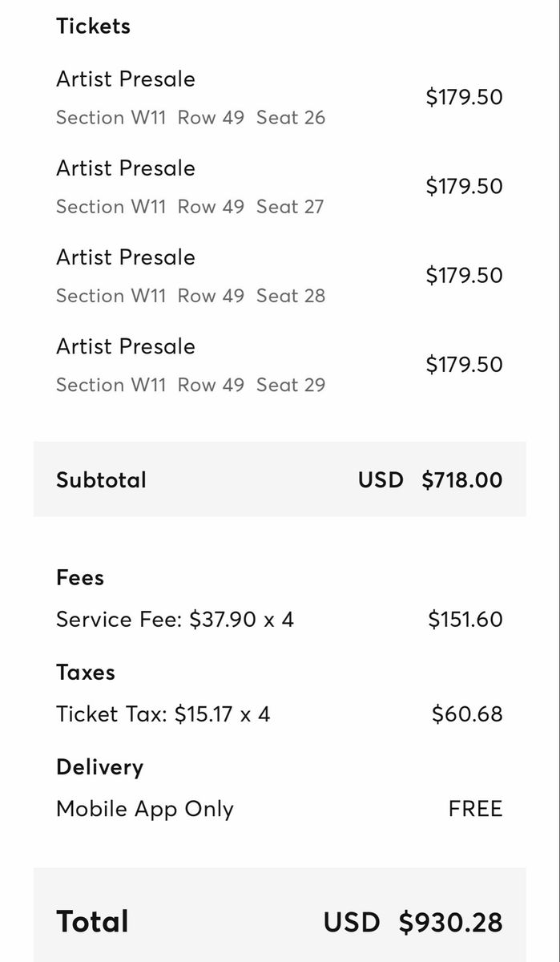Select the Fees heading
This screenshot has width=560, height=962.
click(x=80, y=577)
